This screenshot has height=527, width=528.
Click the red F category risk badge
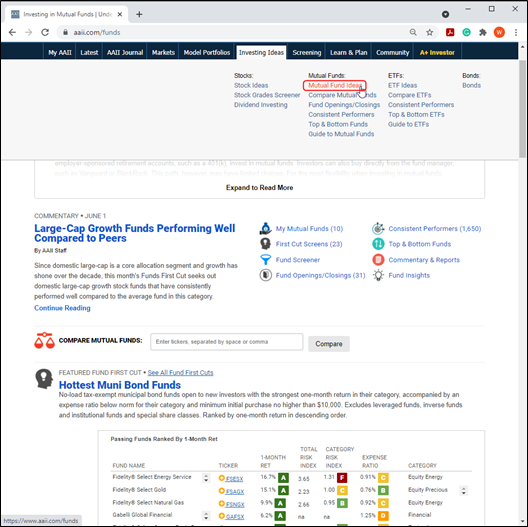[x=342, y=478]
